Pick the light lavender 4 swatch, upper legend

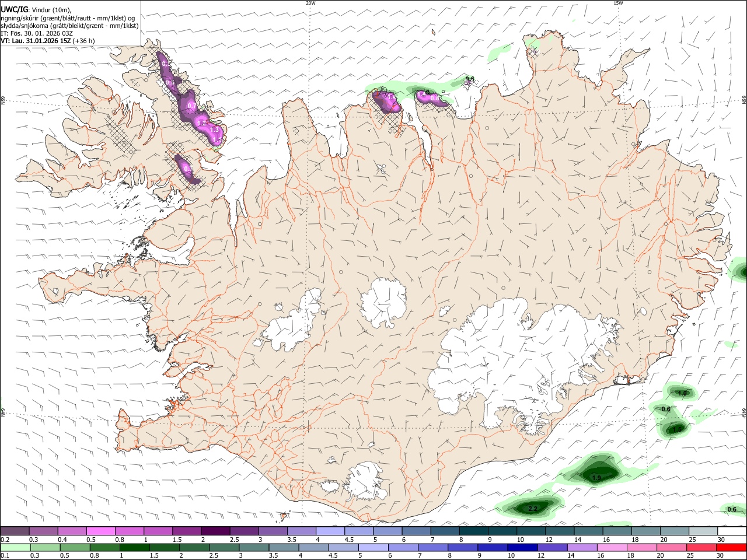[x=330, y=531]
